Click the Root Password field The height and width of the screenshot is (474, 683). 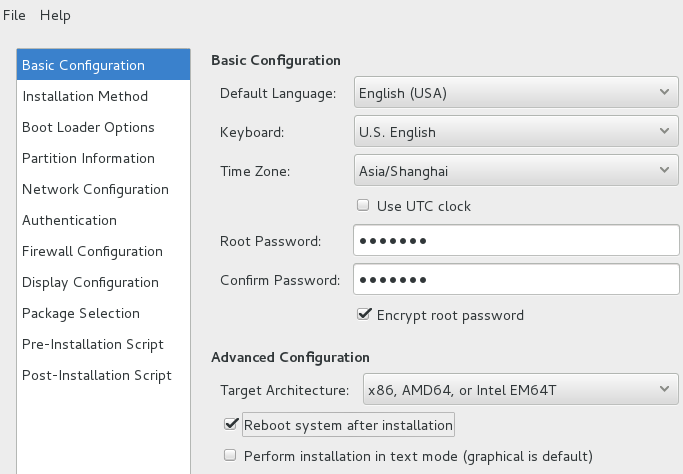tap(516, 240)
